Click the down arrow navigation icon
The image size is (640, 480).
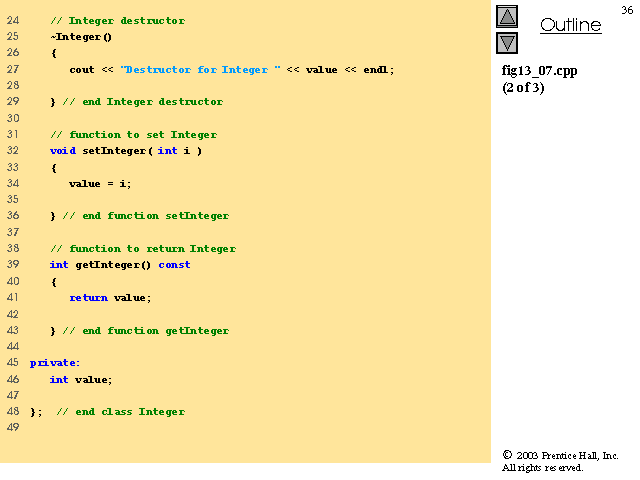pos(507,43)
